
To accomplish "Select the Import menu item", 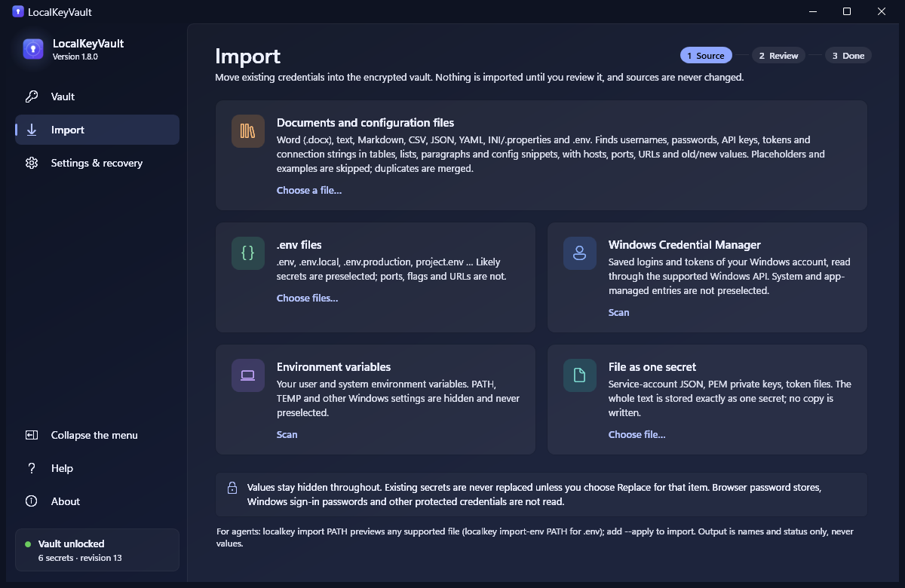I will click(97, 130).
